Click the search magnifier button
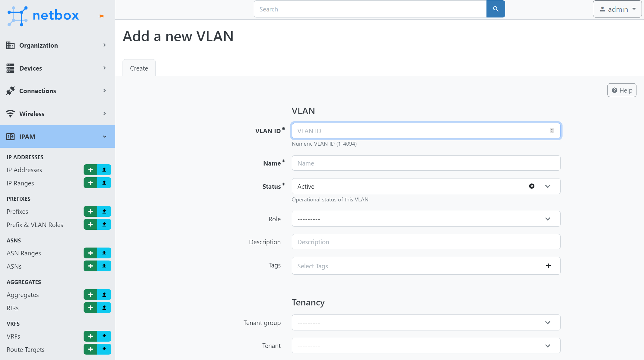The image size is (644, 360). tap(496, 9)
